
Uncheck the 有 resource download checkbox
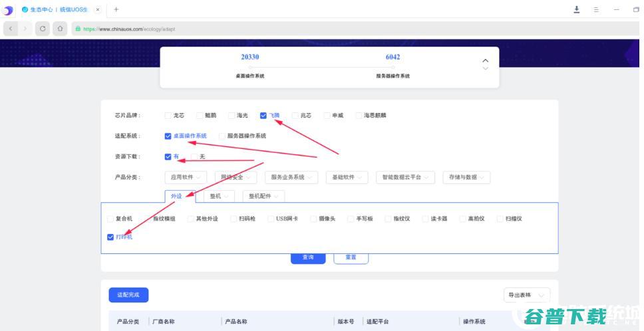(x=168, y=157)
